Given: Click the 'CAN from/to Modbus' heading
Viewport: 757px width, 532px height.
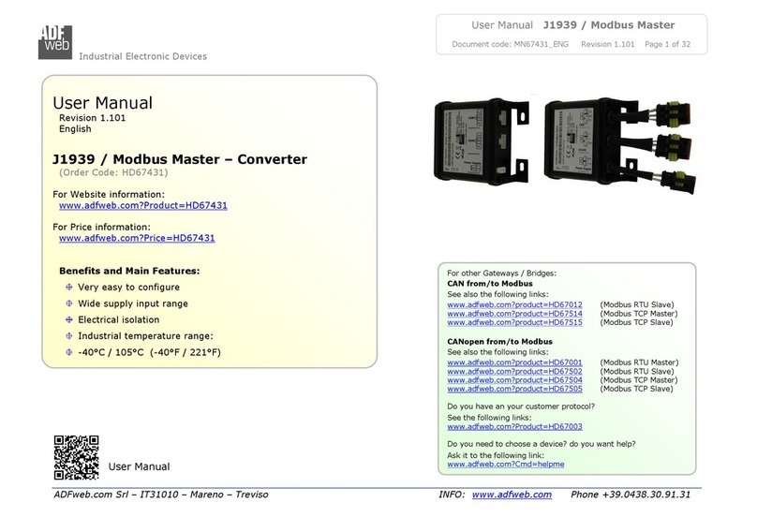Looking at the screenshot, I should tap(490, 284).
